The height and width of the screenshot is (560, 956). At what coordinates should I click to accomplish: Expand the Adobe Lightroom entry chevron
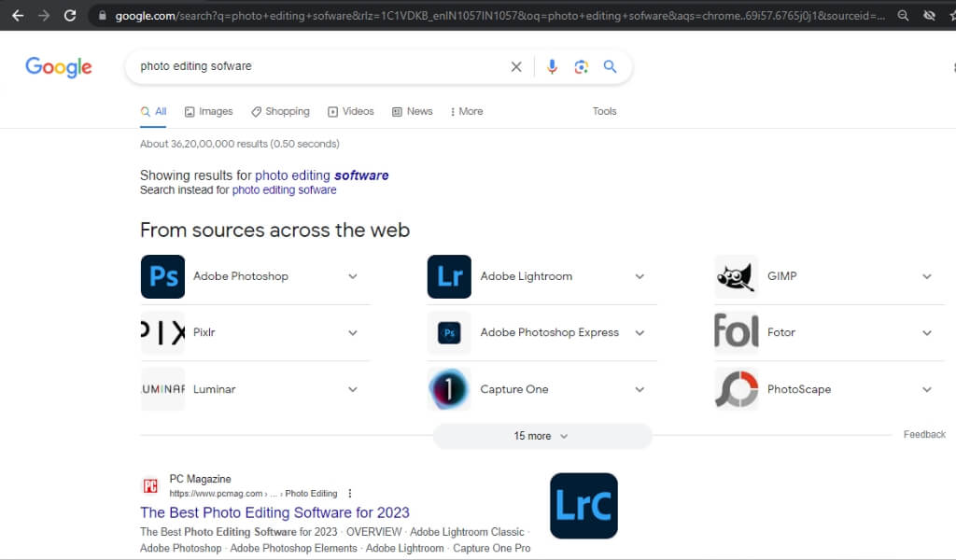[640, 276]
